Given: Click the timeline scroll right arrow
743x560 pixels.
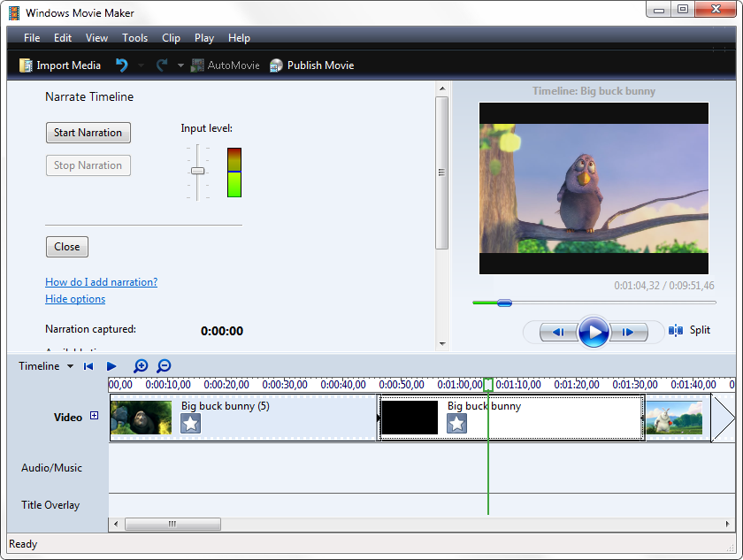Looking at the screenshot, I should 727,524.
